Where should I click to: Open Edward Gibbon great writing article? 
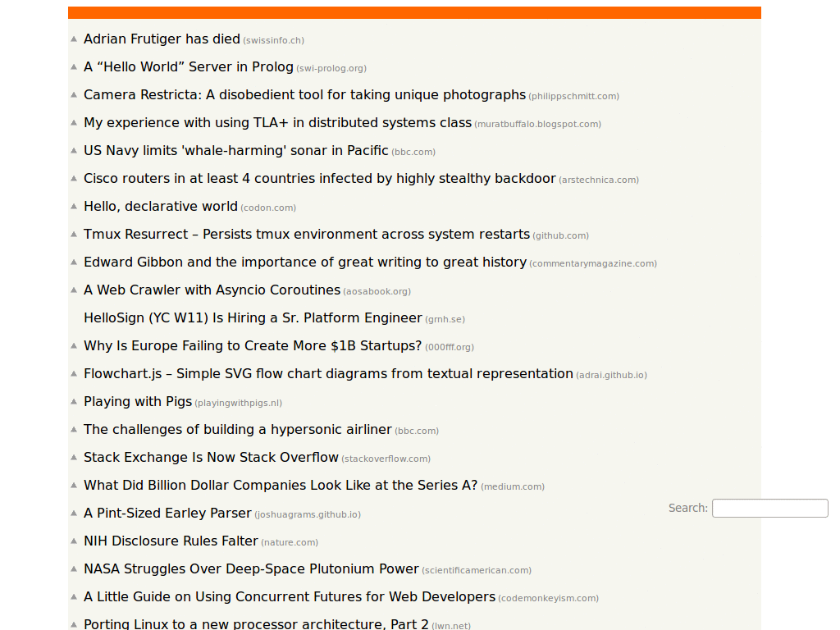305,262
